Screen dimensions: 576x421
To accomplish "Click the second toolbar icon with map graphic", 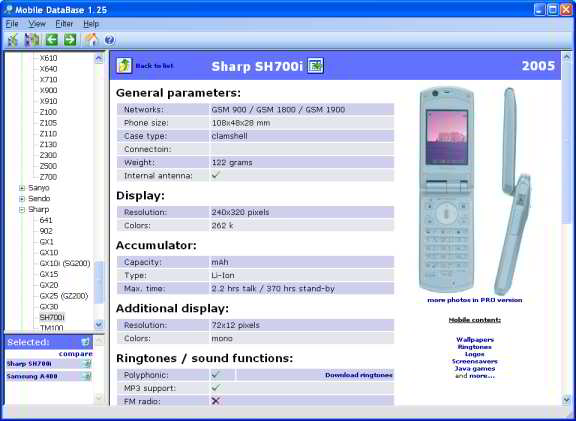I will [32, 40].
